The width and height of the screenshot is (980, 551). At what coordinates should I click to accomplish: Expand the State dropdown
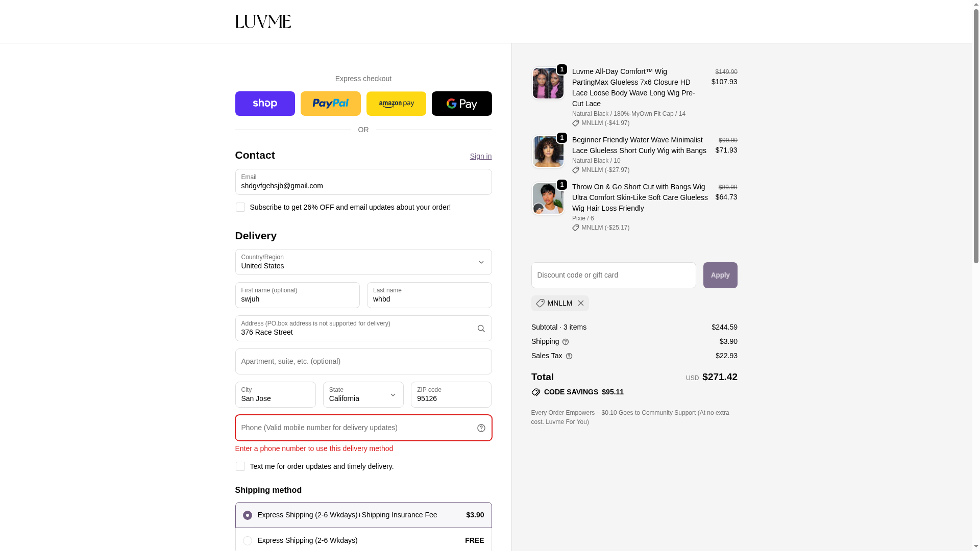(x=363, y=394)
